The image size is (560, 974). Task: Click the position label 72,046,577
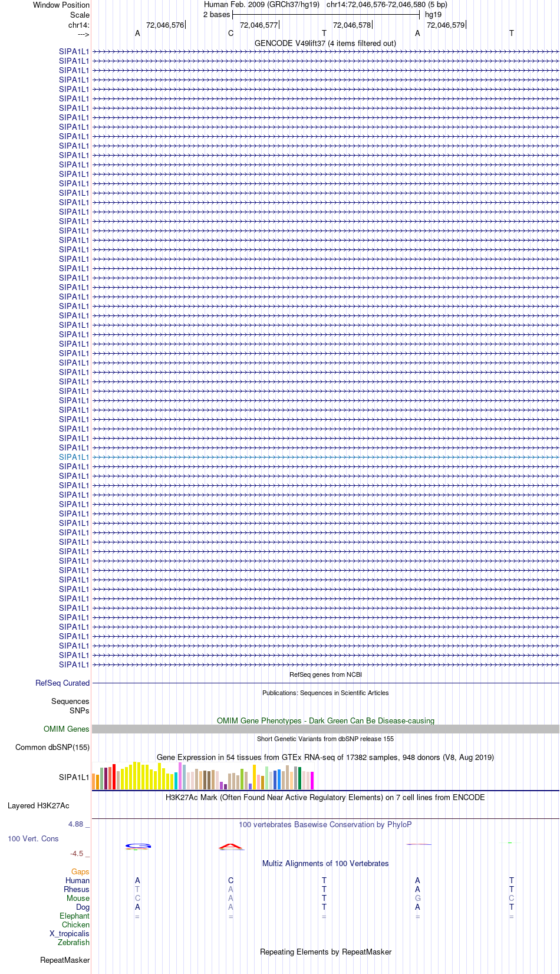coord(259,25)
